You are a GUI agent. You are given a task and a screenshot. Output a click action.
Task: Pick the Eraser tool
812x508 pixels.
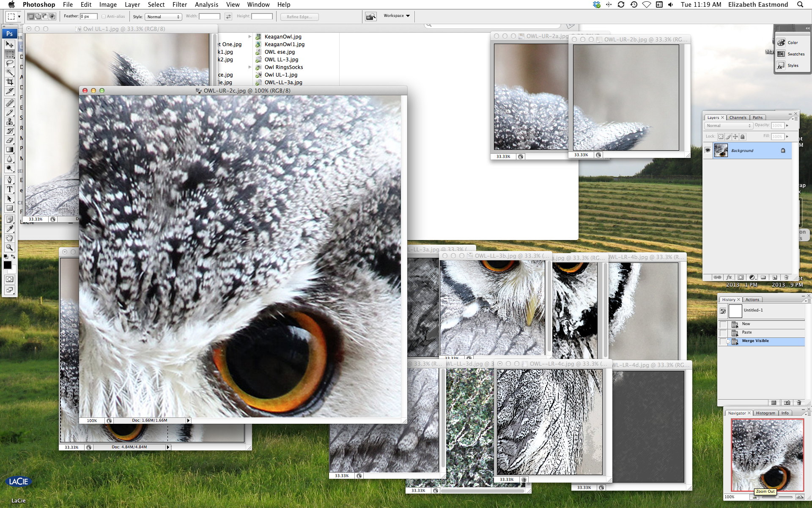click(x=10, y=140)
